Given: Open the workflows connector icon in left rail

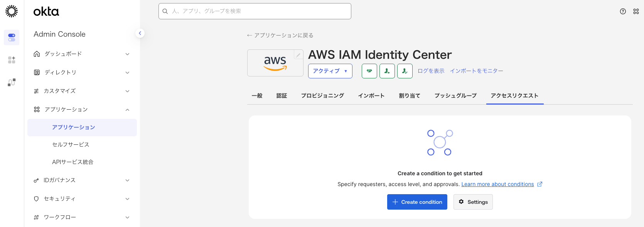Looking at the screenshot, I should pos(12,82).
